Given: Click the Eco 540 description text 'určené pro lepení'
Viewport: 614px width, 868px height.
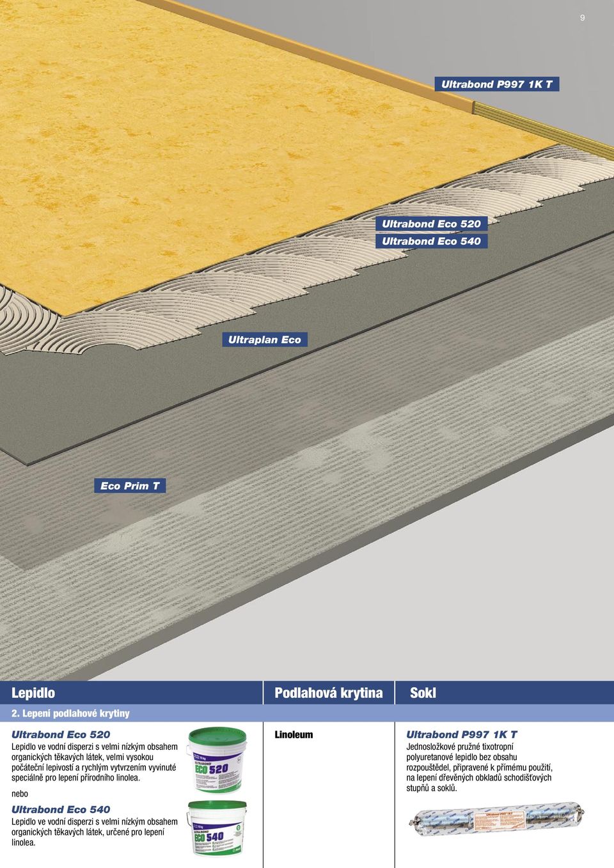Looking at the screenshot, I should [133, 832].
